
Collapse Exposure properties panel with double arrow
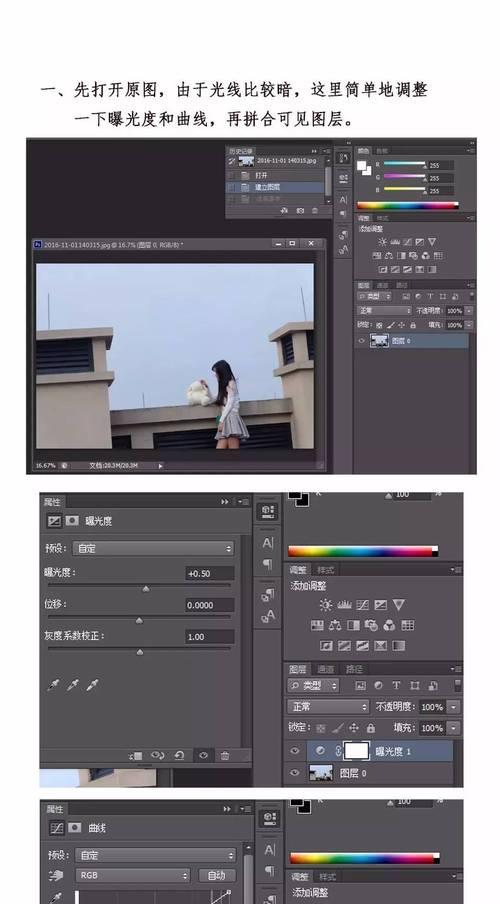coord(225,502)
